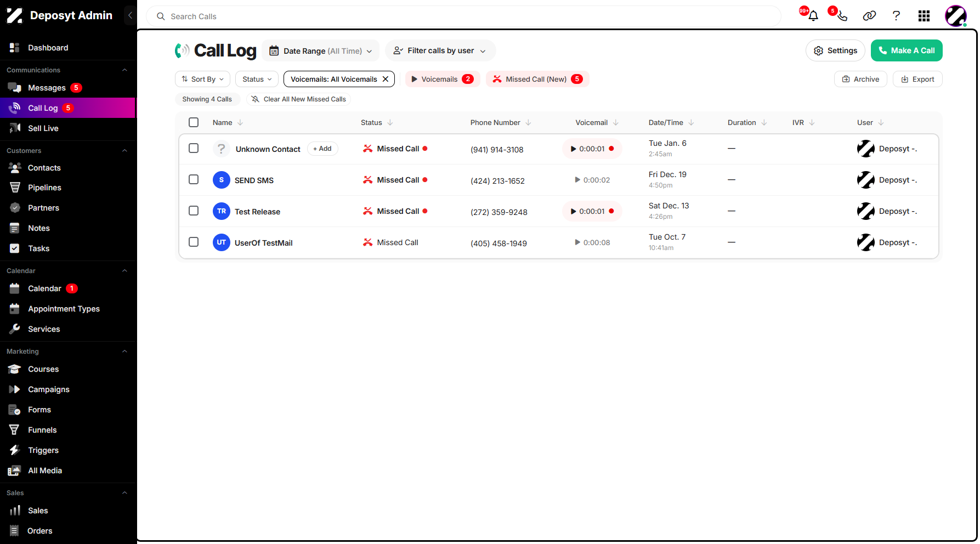Click TR avatar of Test Release

[222, 211]
